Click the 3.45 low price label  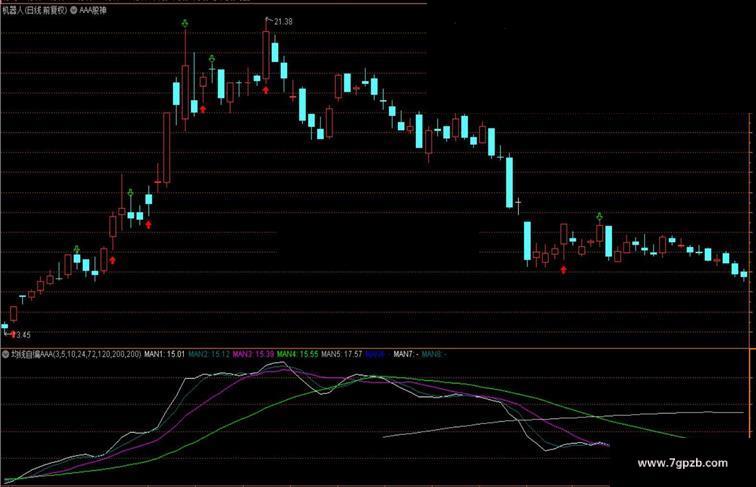coord(23,335)
